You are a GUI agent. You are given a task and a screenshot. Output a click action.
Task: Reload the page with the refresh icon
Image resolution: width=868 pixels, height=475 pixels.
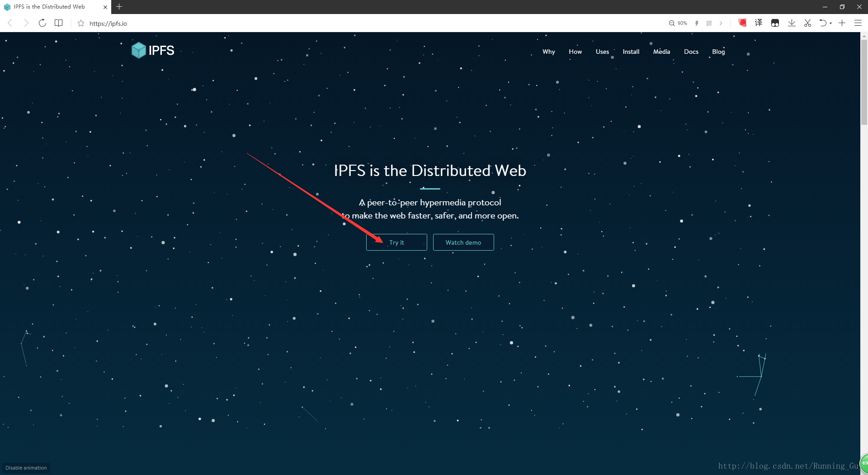click(x=42, y=23)
